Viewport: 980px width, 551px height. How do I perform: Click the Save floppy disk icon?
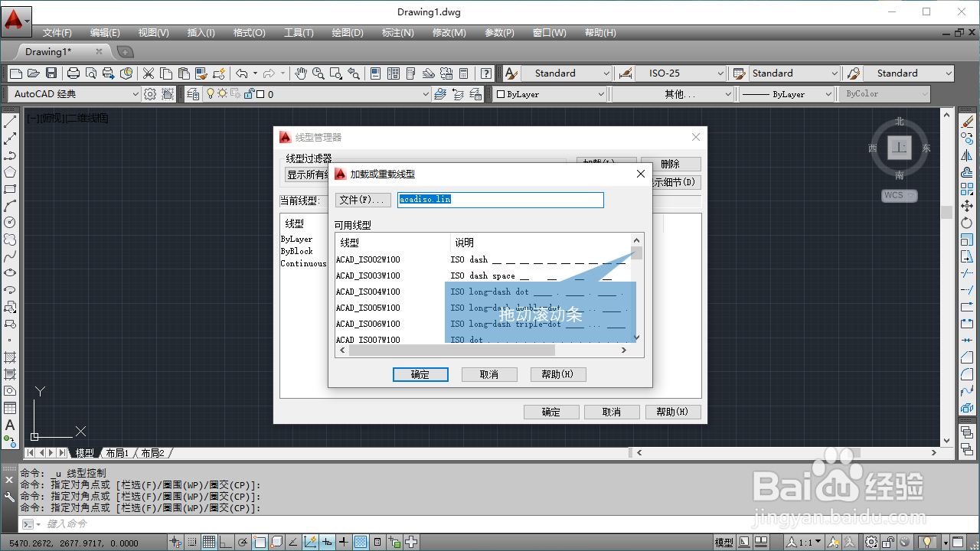51,73
